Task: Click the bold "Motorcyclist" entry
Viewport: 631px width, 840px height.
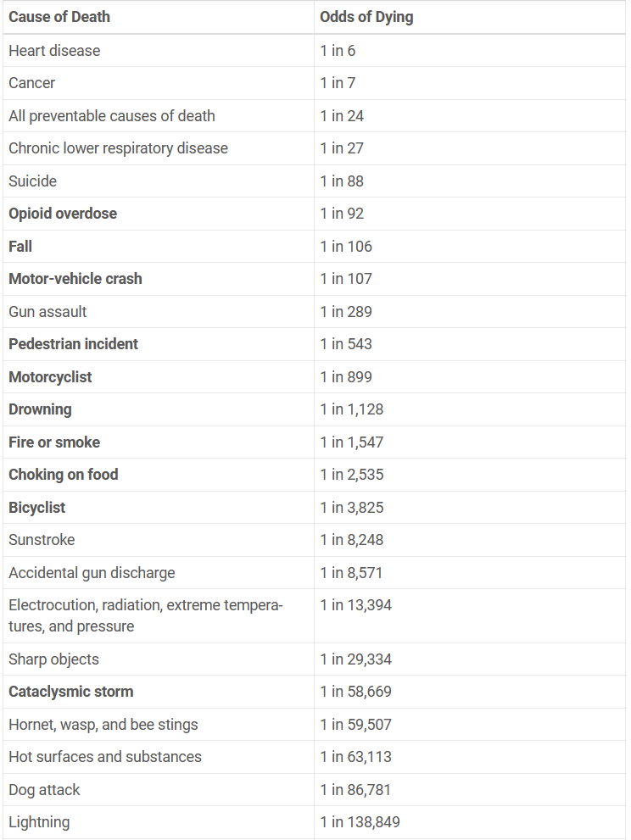Action: (50, 377)
